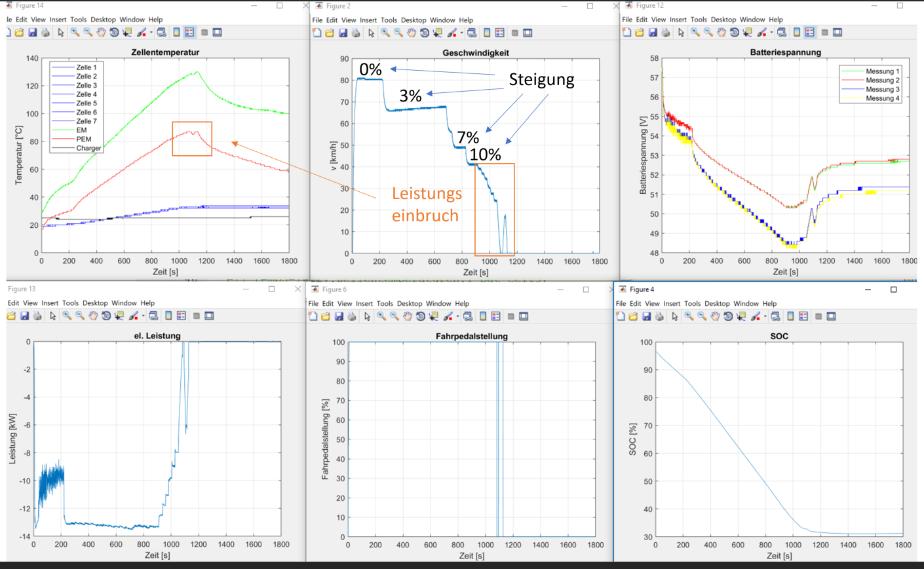The width and height of the screenshot is (924, 569).
Task: Expand brush tool dropdown in Figure 4
Action: point(765,317)
